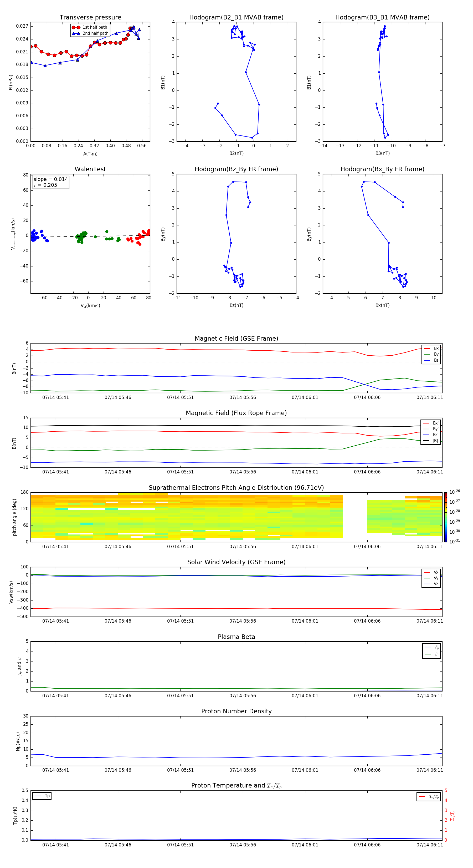The width and height of the screenshot is (473, 868).
Task: Click the "Hodogram(B3_B1 MVAB frame)" title
Action: [x=382, y=18]
